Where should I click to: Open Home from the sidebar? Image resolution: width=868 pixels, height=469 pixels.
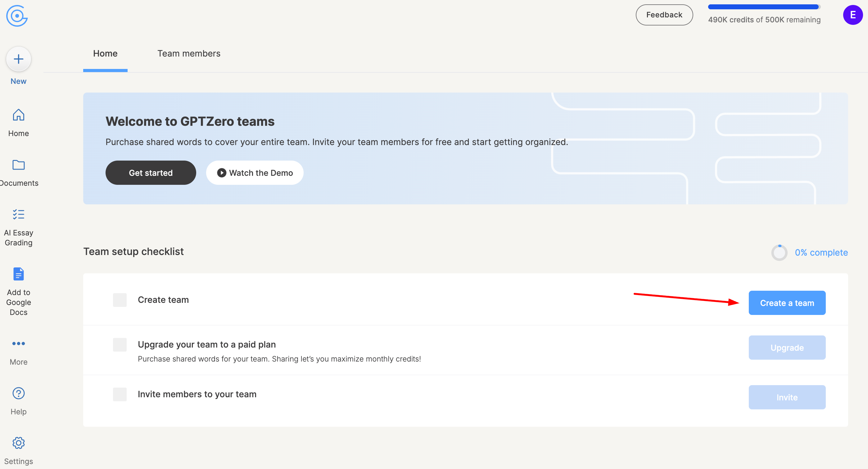[19, 123]
